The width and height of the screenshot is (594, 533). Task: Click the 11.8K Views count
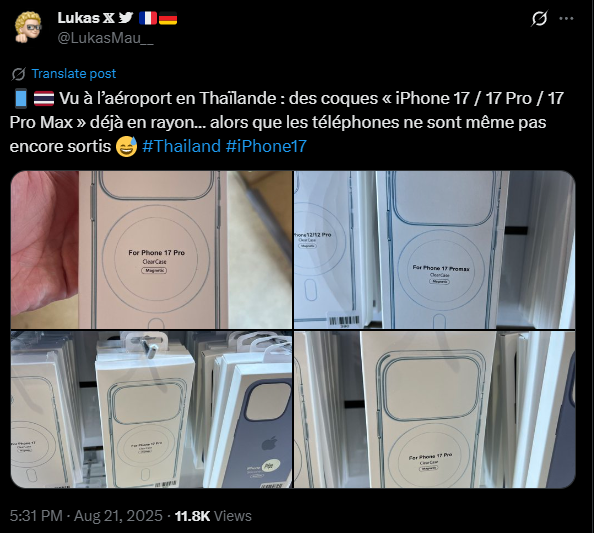[x=213, y=516]
